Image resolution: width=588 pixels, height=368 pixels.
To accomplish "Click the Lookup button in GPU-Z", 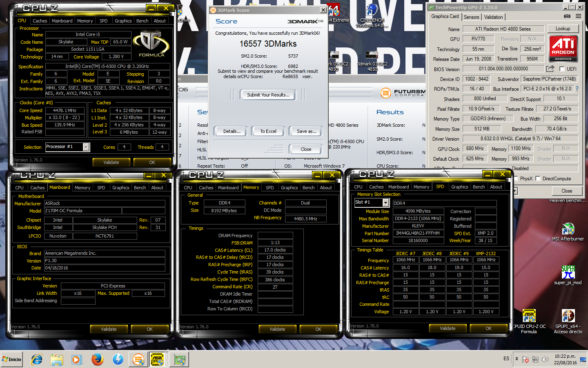I will click(563, 29).
